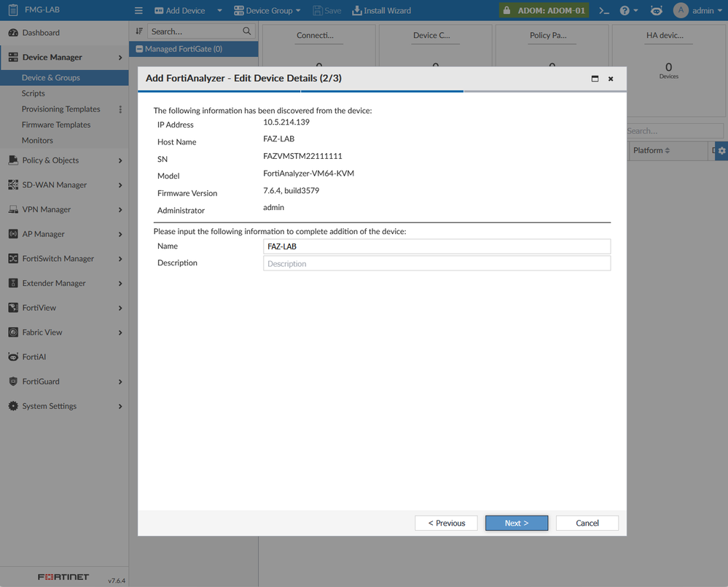Click the AP Manager icon
This screenshot has width=728, height=587.
pos(13,234)
